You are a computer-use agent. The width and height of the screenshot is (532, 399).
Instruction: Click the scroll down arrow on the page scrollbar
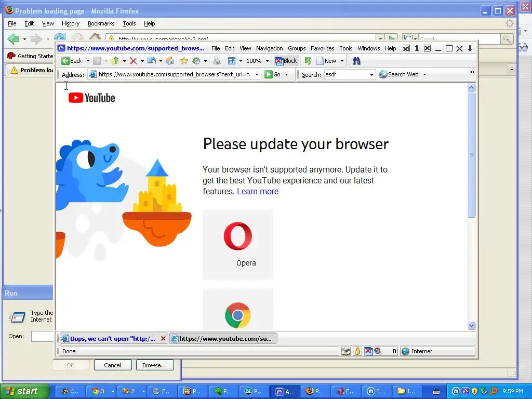click(471, 326)
